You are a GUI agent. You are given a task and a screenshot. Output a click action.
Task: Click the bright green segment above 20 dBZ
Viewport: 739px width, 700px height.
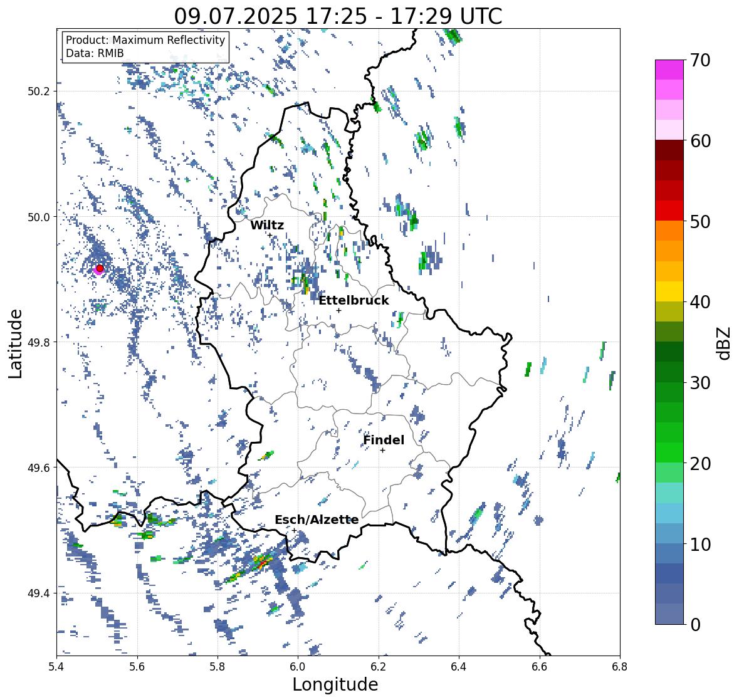669,452
